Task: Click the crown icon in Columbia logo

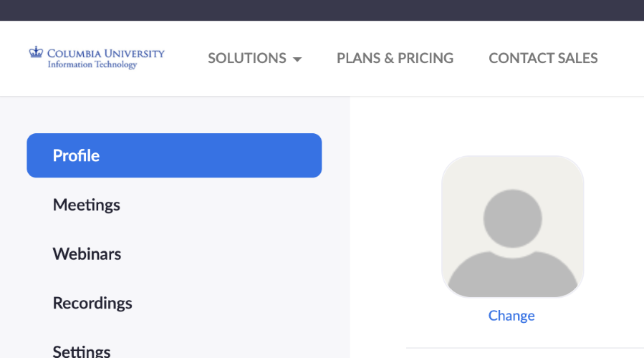Action: [x=36, y=52]
